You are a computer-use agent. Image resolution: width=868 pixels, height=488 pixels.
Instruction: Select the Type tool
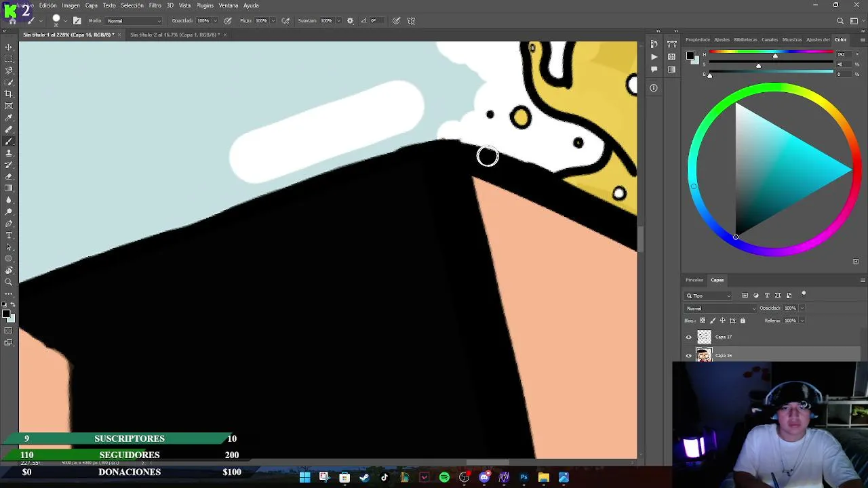click(9, 235)
